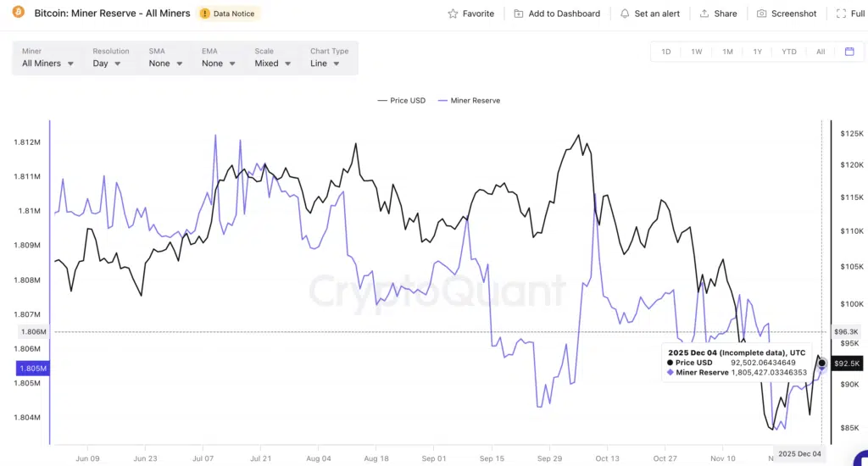Click the Favorite star icon
The width and height of the screenshot is (868, 466).
coord(453,14)
